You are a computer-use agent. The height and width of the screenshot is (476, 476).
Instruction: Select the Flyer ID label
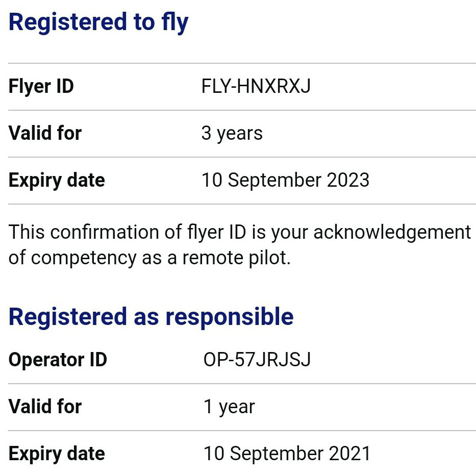pos(41,86)
